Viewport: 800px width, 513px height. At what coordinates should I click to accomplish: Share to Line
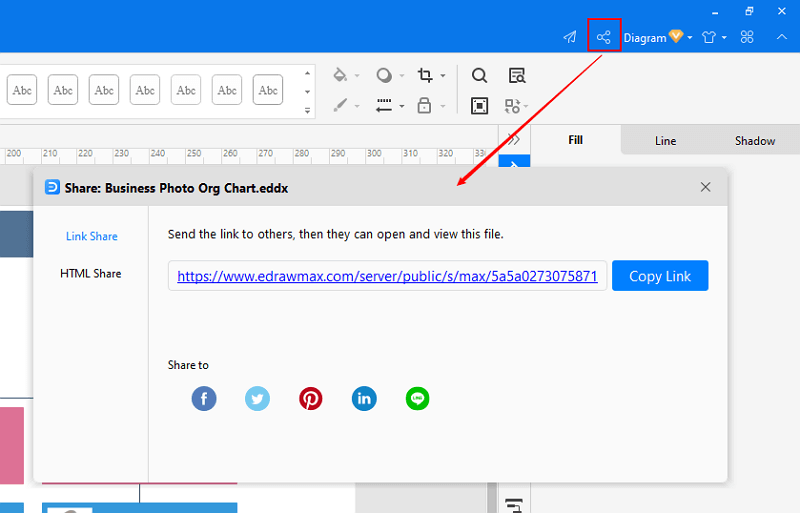(417, 399)
